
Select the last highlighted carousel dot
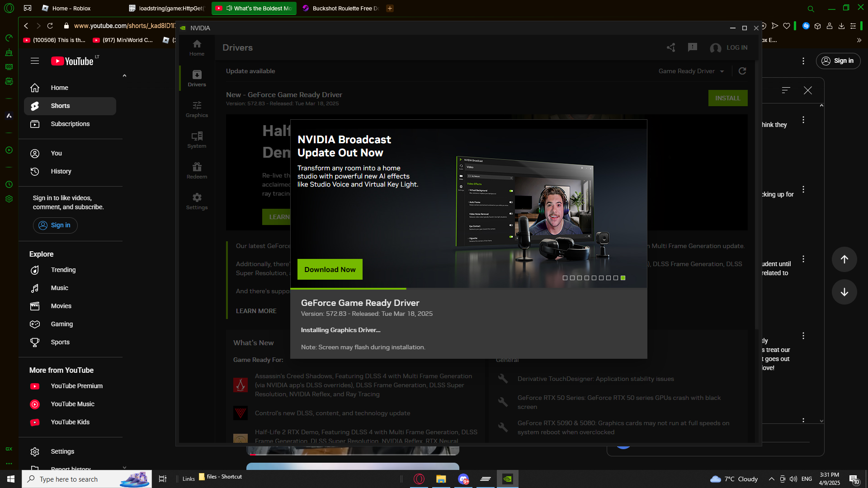pos(623,278)
